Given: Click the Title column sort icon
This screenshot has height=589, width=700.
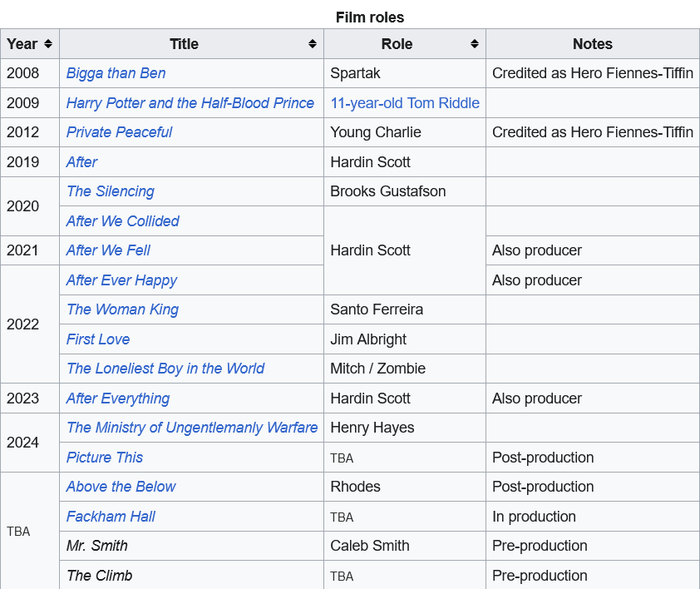Looking at the screenshot, I should [313, 44].
